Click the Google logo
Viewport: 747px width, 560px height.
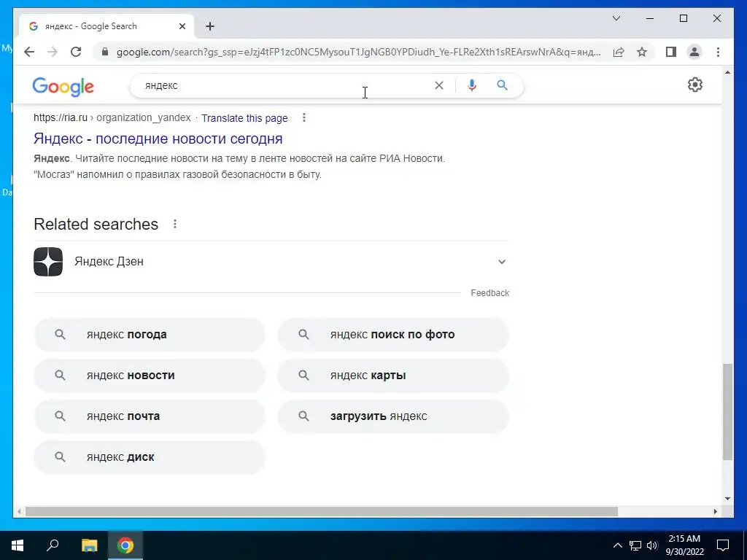pos(63,87)
